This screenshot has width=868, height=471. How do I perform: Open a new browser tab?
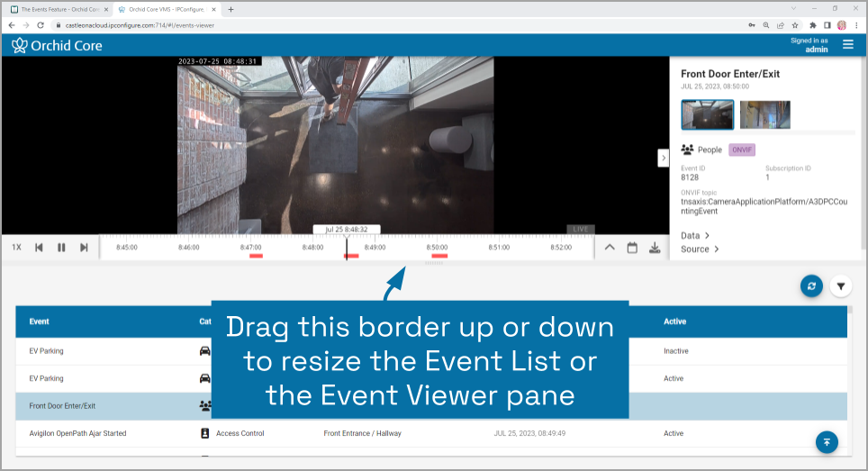point(231,9)
